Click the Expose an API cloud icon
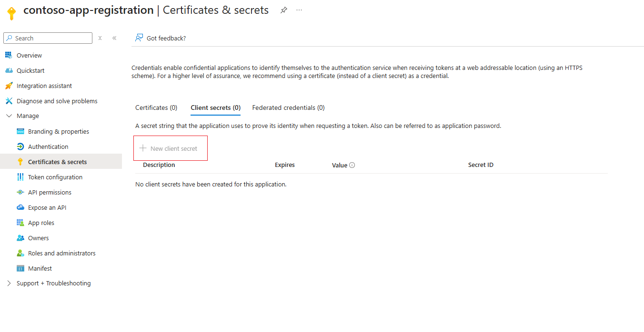Viewport: 644px width, 332px height. pos(20,207)
